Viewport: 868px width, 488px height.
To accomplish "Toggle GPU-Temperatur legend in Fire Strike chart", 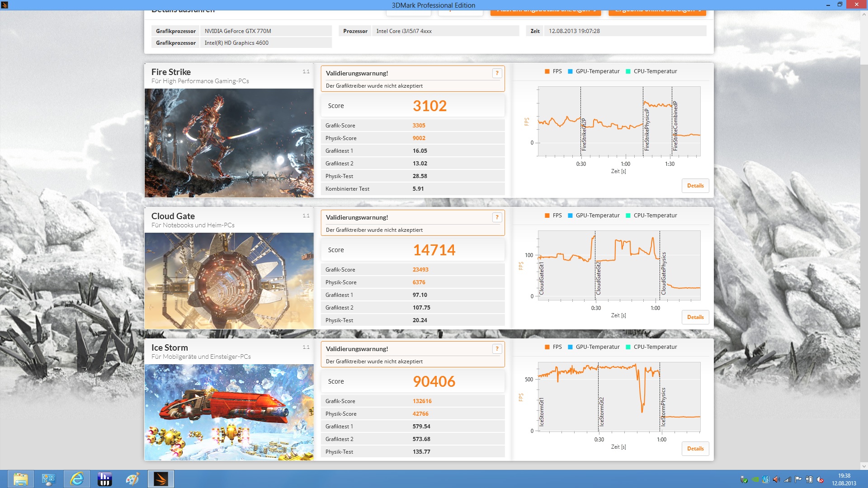I will [x=594, y=71].
